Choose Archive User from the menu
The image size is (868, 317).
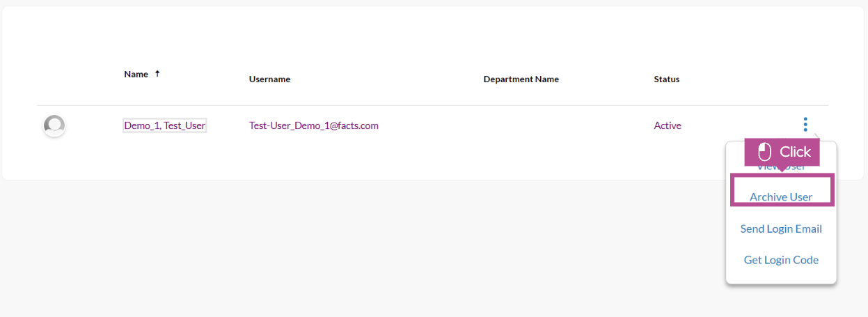(781, 197)
